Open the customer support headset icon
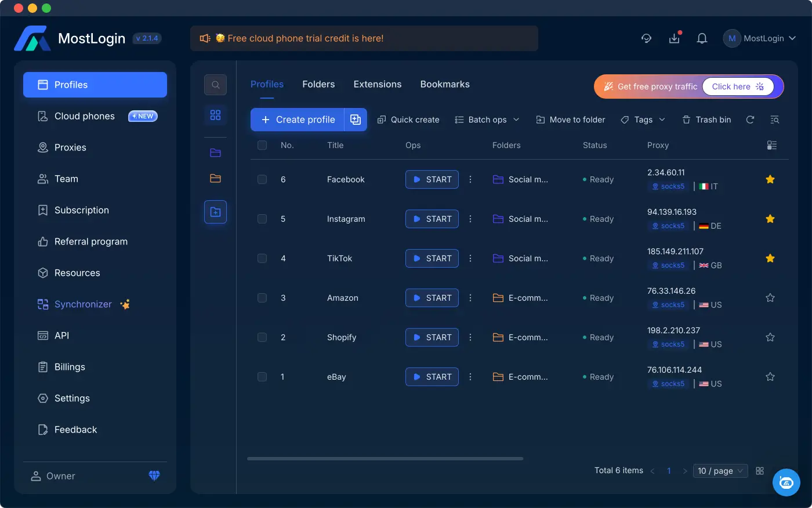 [646, 38]
